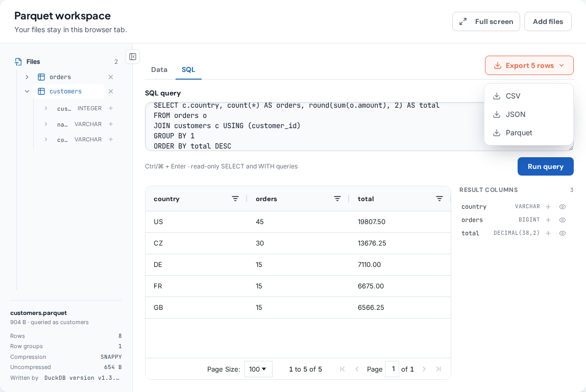This screenshot has width=586, height=392.
Task: Select the US country cell
Action: (196, 222)
